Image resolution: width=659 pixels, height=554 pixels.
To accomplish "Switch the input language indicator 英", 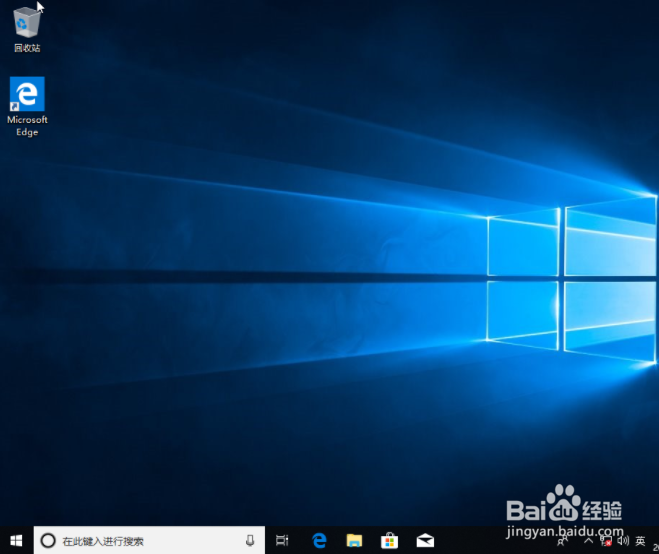I will click(x=640, y=541).
